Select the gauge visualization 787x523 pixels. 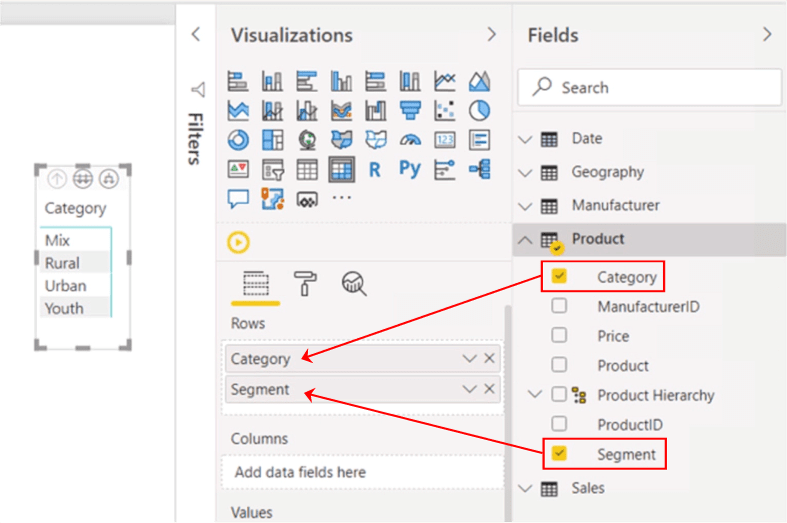click(x=410, y=140)
